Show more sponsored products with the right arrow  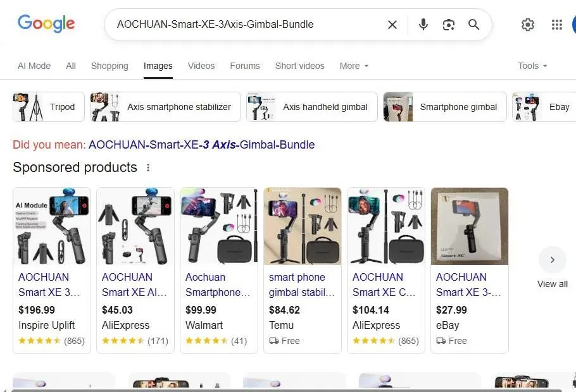[552, 259]
